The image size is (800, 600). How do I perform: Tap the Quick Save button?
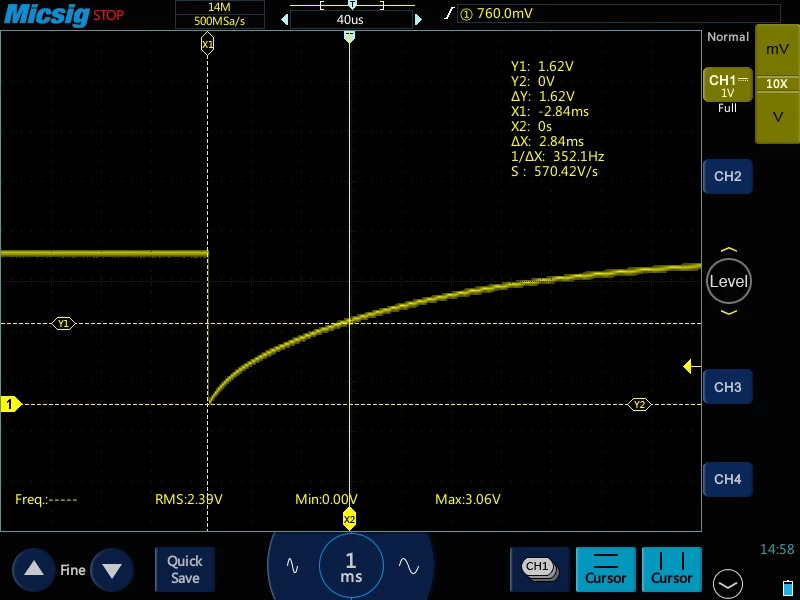coord(185,569)
